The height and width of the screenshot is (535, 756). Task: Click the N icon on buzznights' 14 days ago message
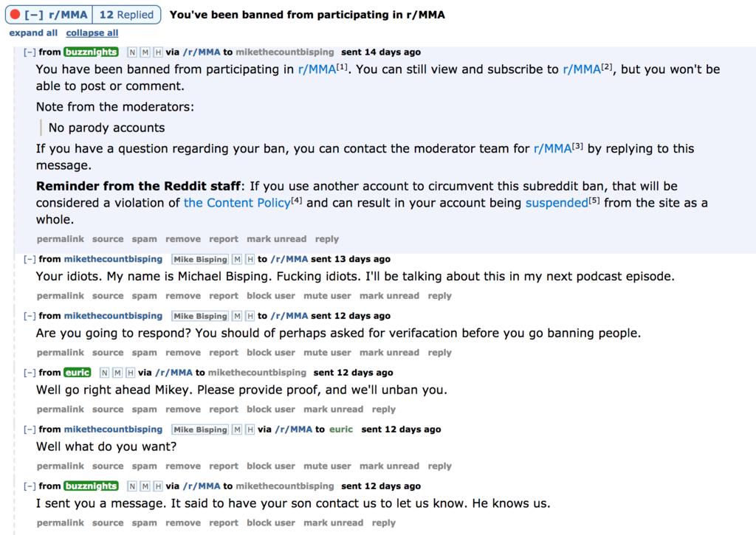click(x=132, y=52)
